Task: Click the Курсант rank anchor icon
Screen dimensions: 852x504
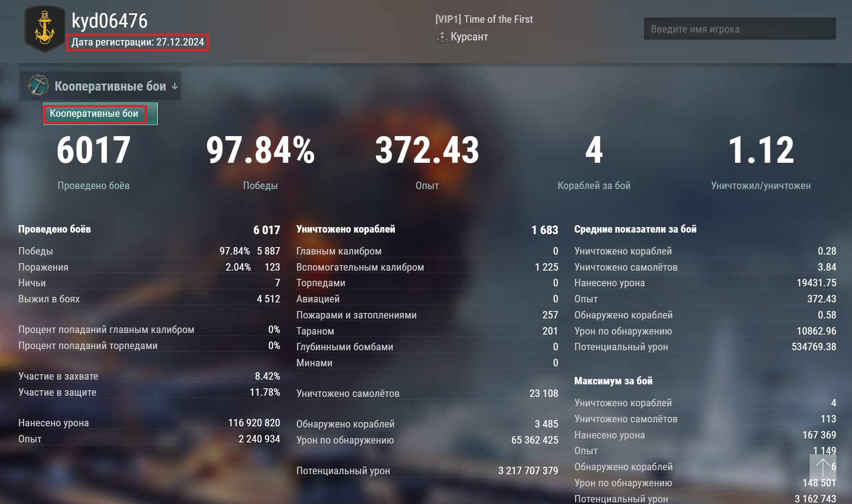Action: (442, 37)
